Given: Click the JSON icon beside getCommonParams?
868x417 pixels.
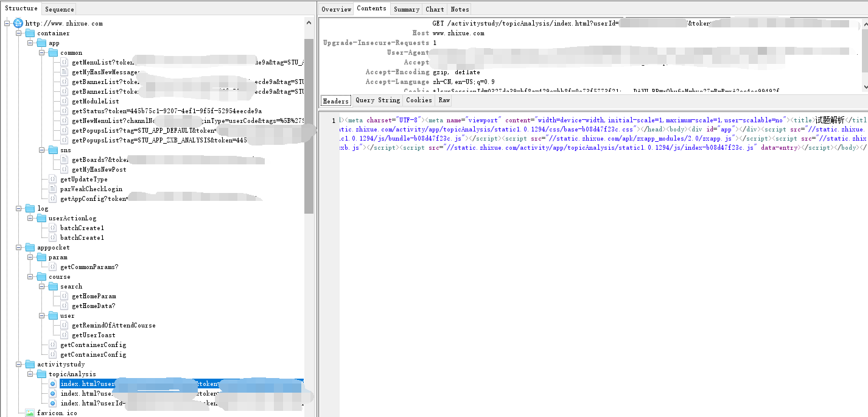Looking at the screenshot, I should pyautogui.click(x=53, y=267).
